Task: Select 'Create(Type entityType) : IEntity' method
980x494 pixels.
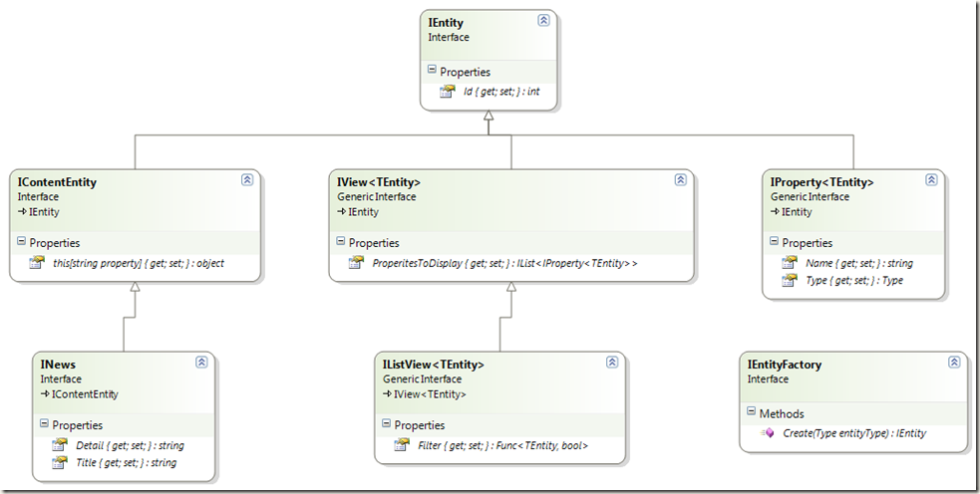Action: click(x=854, y=433)
